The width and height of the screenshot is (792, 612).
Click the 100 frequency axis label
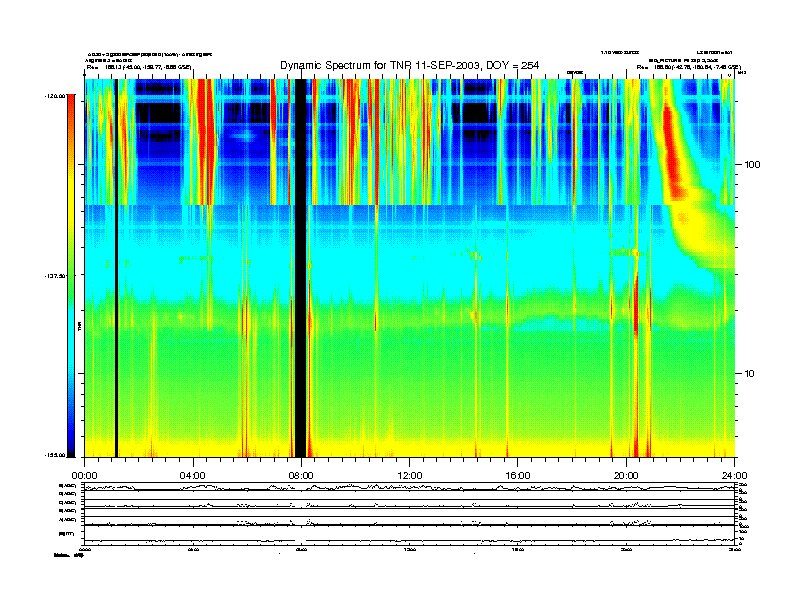[x=752, y=165]
